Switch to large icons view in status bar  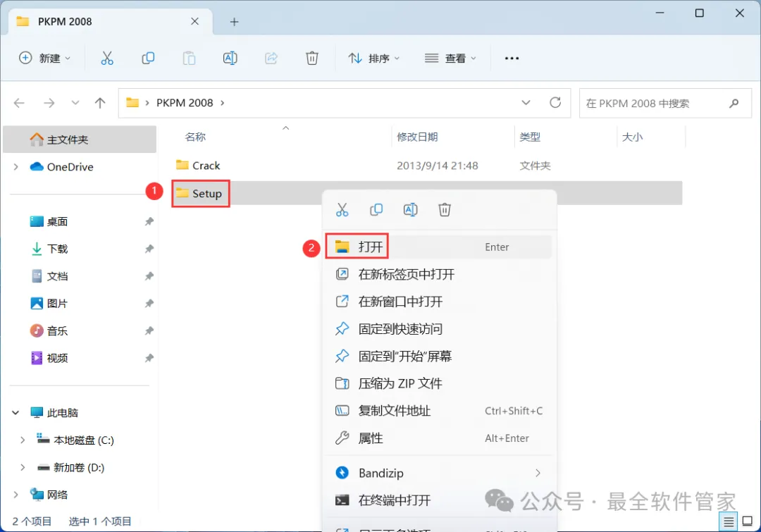[748, 521]
